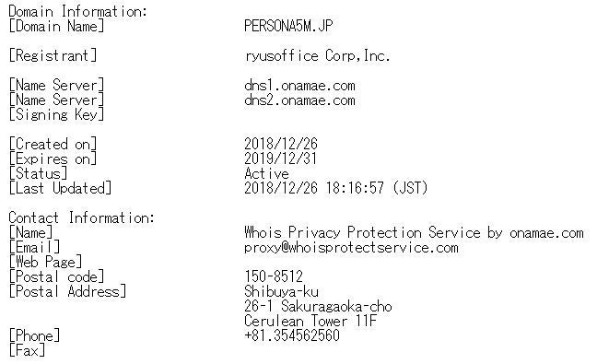Image resolution: width=597 pixels, height=364 pixels.
Task: Click the dns1.onamae.com name server
Action: (x=299, y=86)
